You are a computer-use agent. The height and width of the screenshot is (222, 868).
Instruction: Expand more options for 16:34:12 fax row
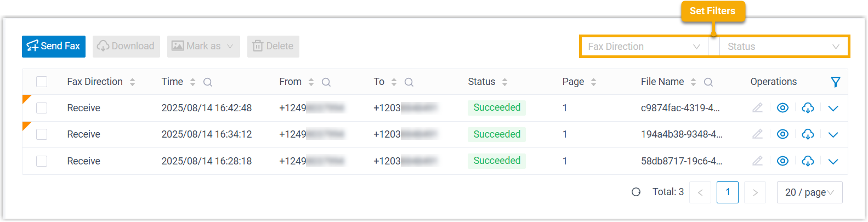tap(833, 135)
